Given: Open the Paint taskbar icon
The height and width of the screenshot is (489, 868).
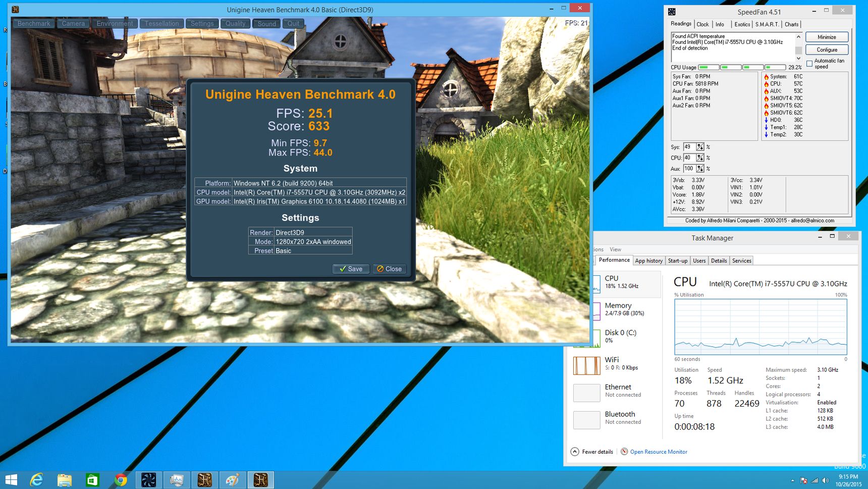Looking at the screenshot, I should [232, 480].
